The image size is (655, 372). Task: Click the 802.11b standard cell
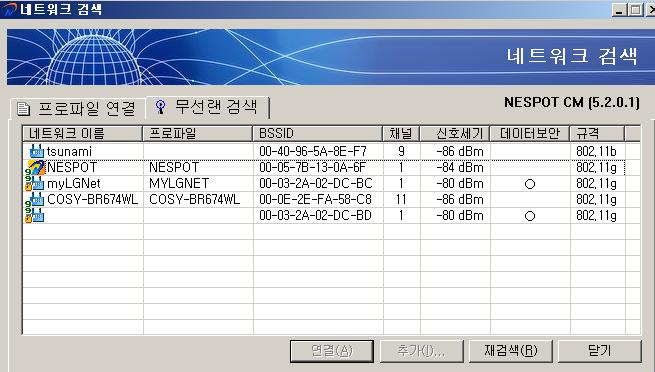click(x=597, y=151)
